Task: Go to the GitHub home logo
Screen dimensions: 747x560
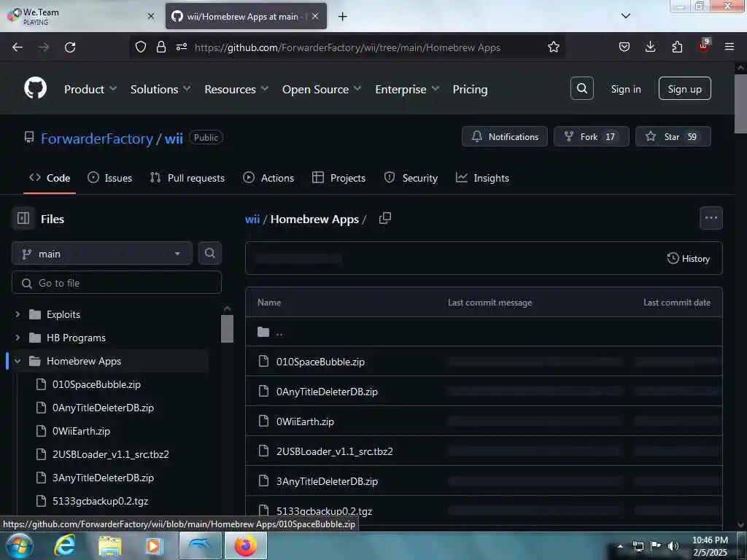Action: (36, 88)
